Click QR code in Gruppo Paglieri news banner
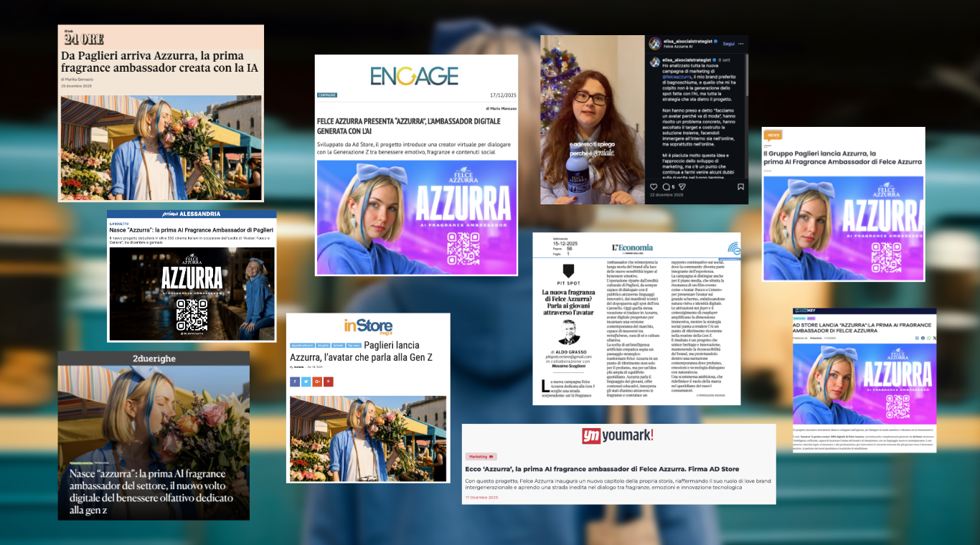Viewport: 980px width, 545px height. [x=886, y=257]
